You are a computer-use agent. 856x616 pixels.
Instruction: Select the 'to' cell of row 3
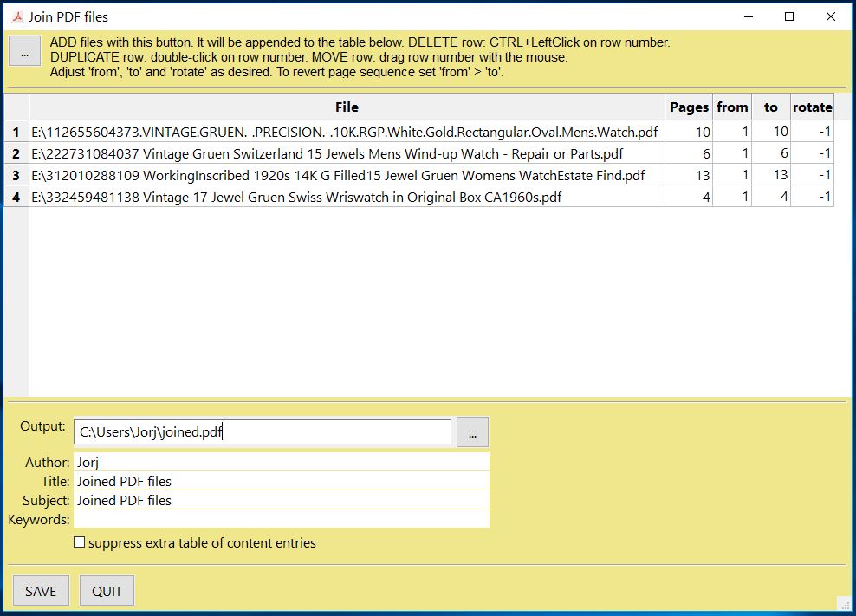tap(770, 176)
